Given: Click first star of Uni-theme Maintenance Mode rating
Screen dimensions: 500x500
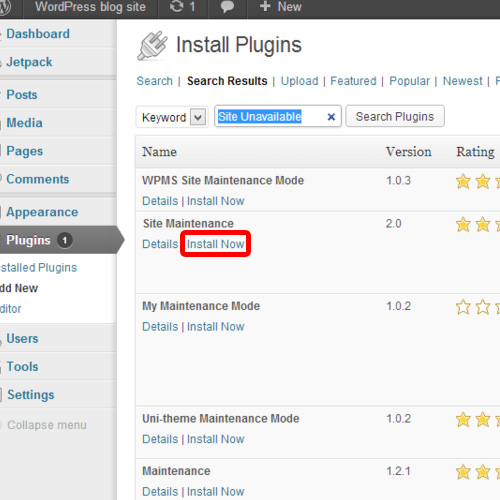Looking at the screenshot, I should coord(463,419).
